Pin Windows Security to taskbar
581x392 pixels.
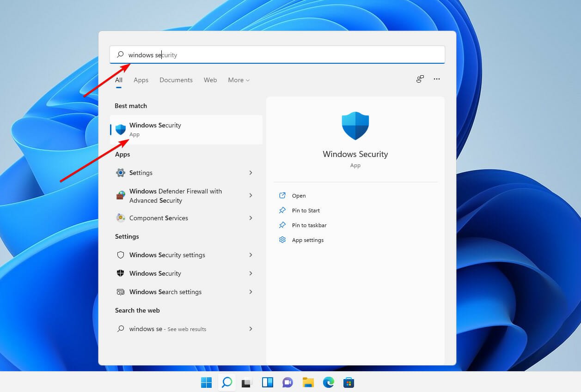308,225
